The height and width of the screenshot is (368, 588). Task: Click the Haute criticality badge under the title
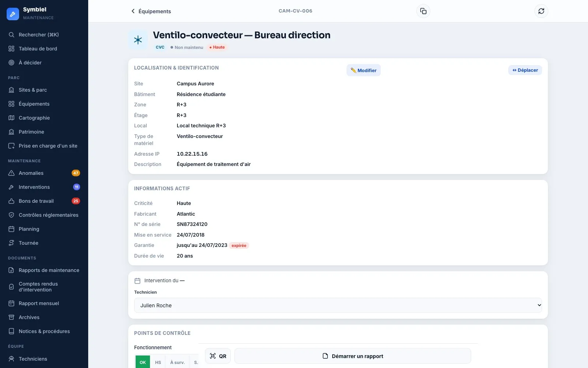pos(217,47)
